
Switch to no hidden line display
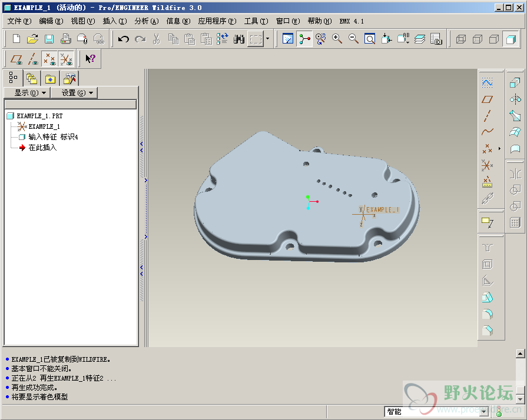click(493, 39)
